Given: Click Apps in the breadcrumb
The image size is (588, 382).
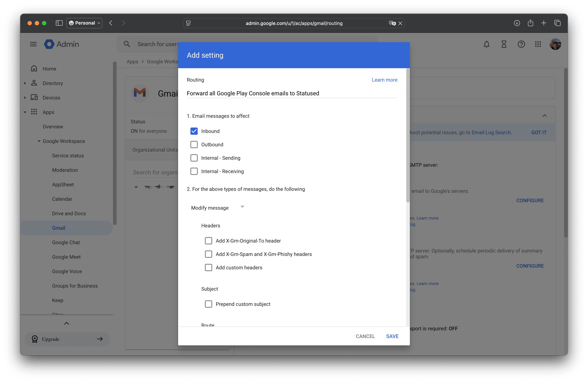Looking at the screenshot, I should click(x=132, y=61).
